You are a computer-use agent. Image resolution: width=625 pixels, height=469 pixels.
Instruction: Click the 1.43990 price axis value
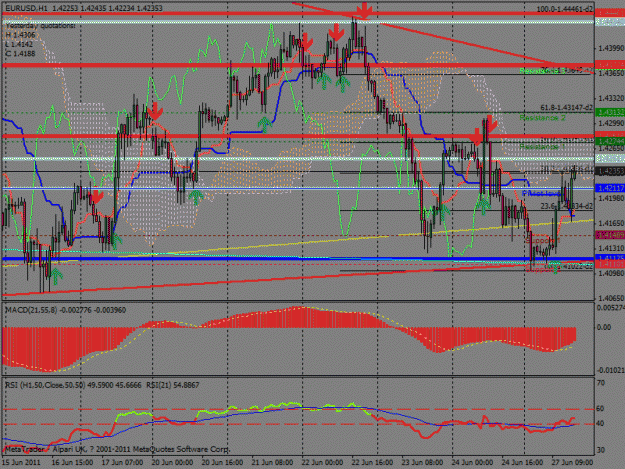click(611, 48)
